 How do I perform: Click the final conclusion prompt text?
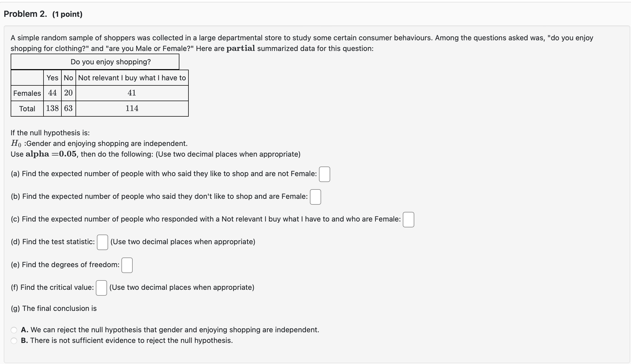[x=53, y=308]
